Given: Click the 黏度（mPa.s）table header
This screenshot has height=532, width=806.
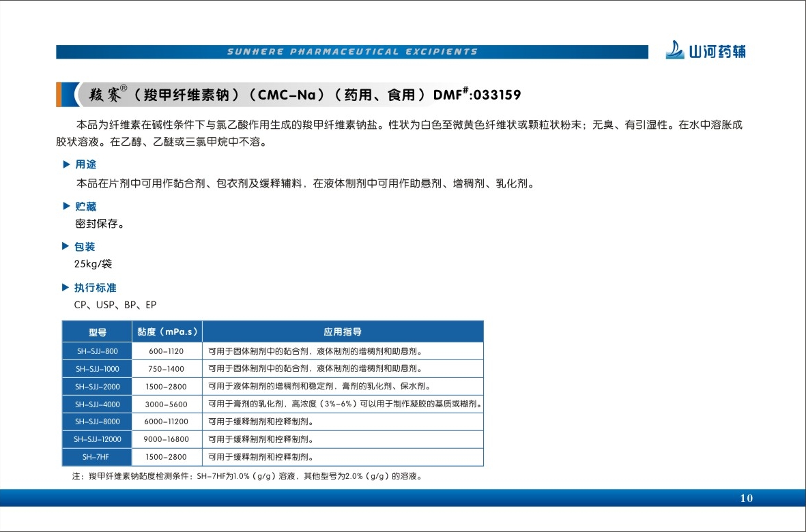Looking at the screenshot, I should 167,331.
